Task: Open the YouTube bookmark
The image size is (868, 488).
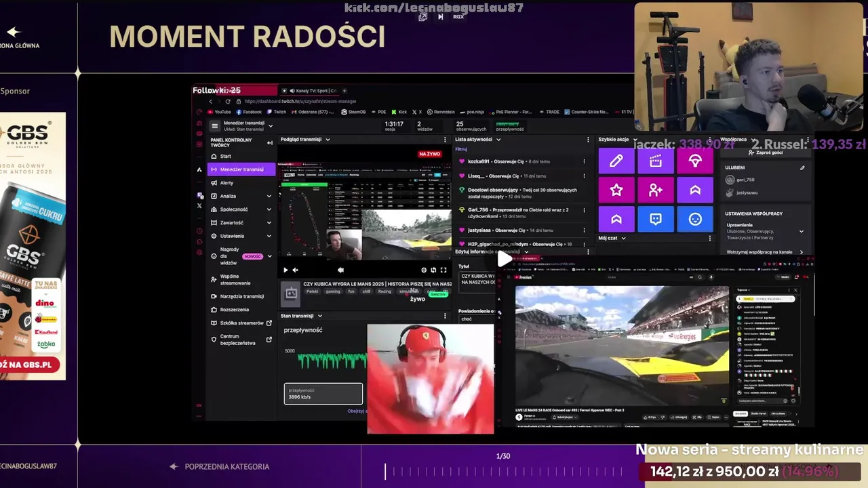Action: tap(220, 112)
